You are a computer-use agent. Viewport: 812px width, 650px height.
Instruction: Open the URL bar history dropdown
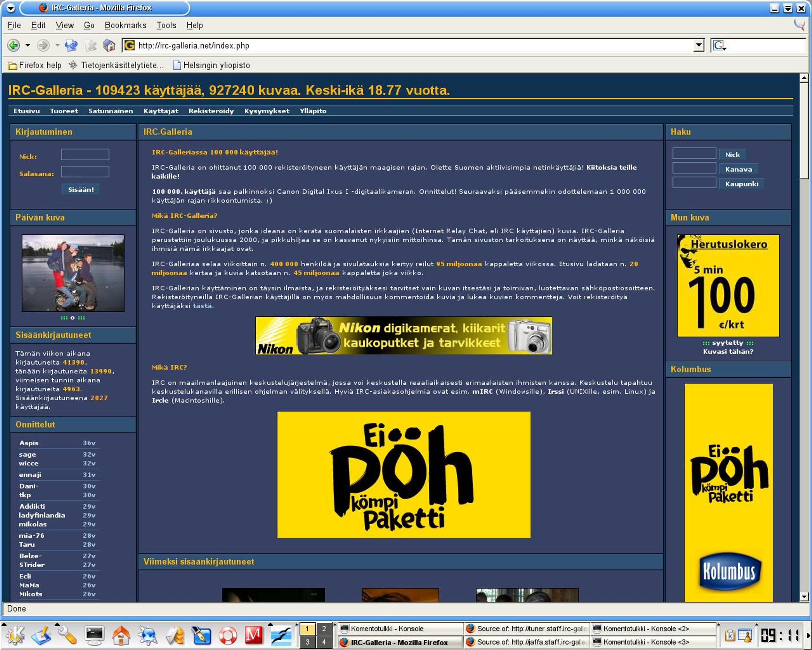699,45
